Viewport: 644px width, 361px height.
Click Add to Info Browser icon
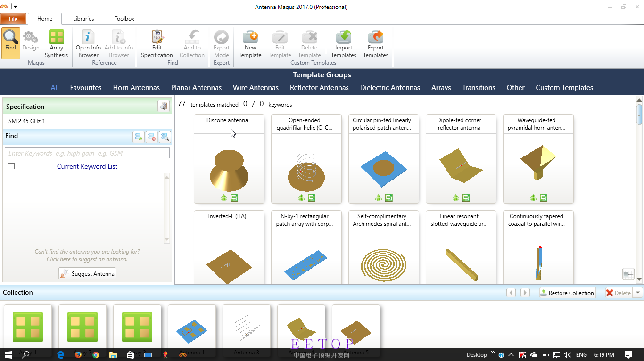tap(119, 37)
